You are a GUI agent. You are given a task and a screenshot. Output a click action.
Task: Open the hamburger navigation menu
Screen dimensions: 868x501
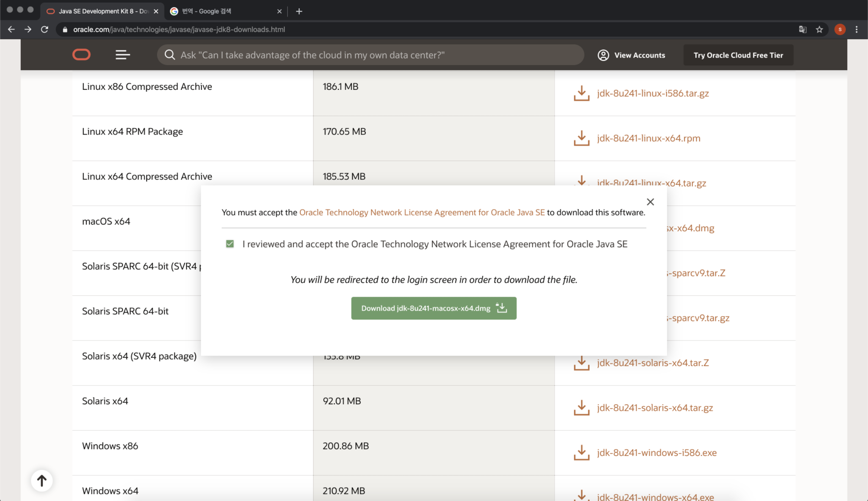122,55
